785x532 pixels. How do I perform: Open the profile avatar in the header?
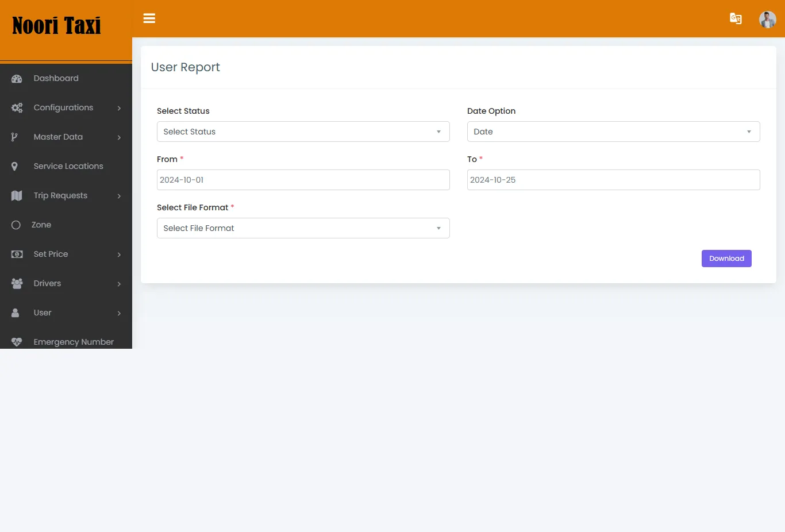[x=768, y=19]
